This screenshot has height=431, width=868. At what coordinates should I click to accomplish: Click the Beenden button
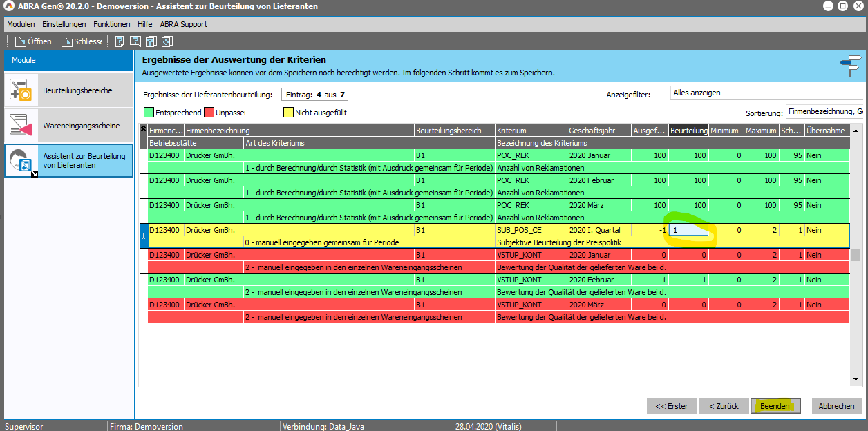(775, 406)
